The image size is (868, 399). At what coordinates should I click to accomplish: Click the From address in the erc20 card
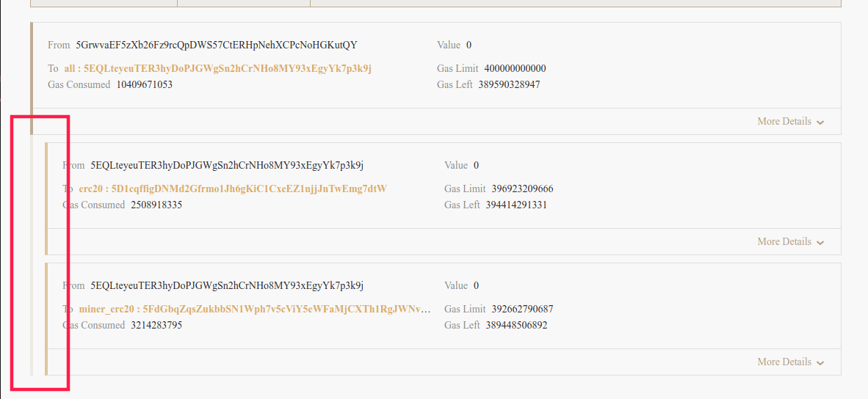coord(227,165)
